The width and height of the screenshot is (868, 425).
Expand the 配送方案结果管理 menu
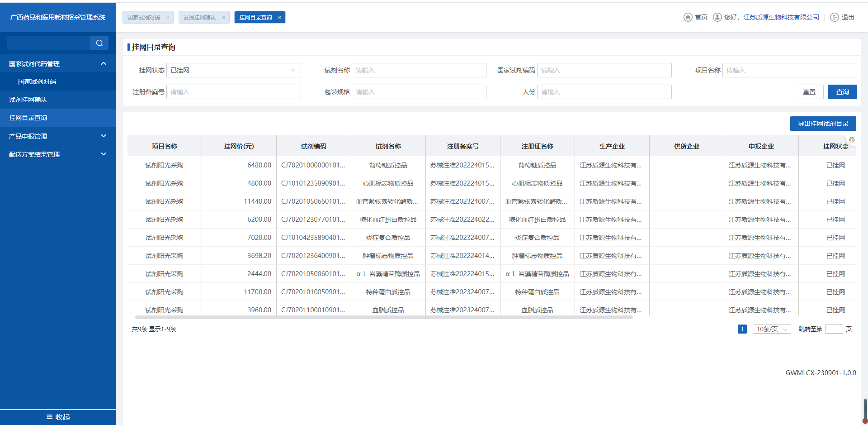[x=104, y=154]
